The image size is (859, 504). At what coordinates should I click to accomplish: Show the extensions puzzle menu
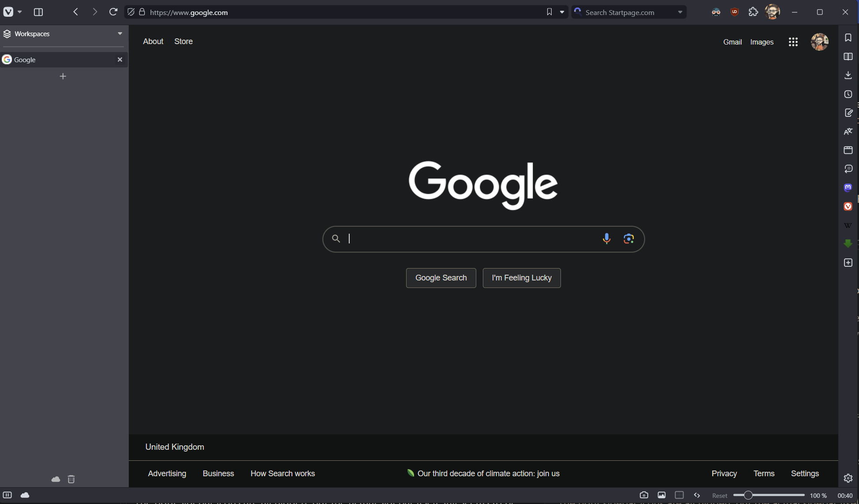753,12
